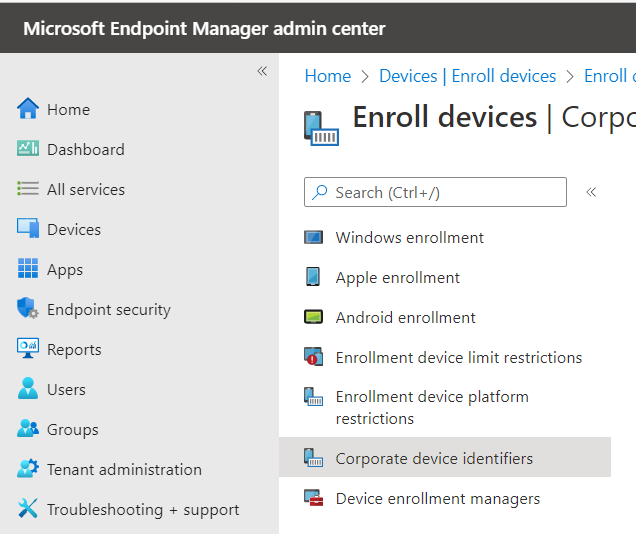Click the search magnifier icon
Viewport: 636px width, 534px height.
tap(320, 192)
